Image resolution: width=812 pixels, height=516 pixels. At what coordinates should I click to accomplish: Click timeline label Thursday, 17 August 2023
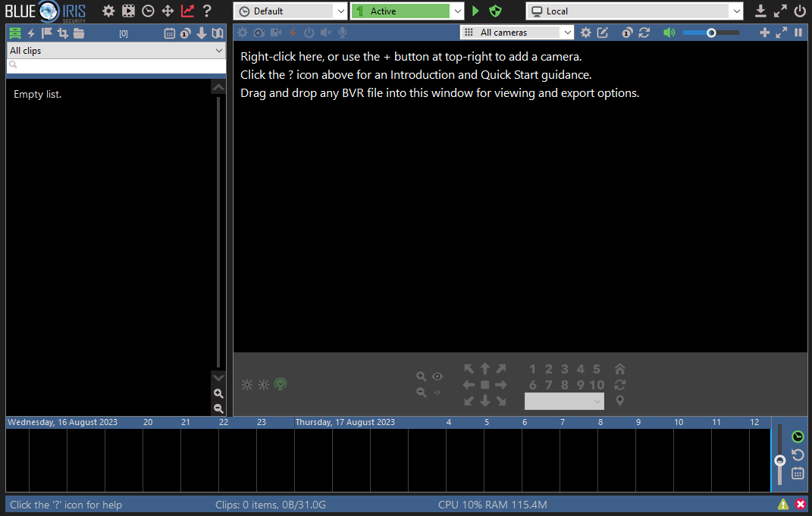[x=345, y=422]
